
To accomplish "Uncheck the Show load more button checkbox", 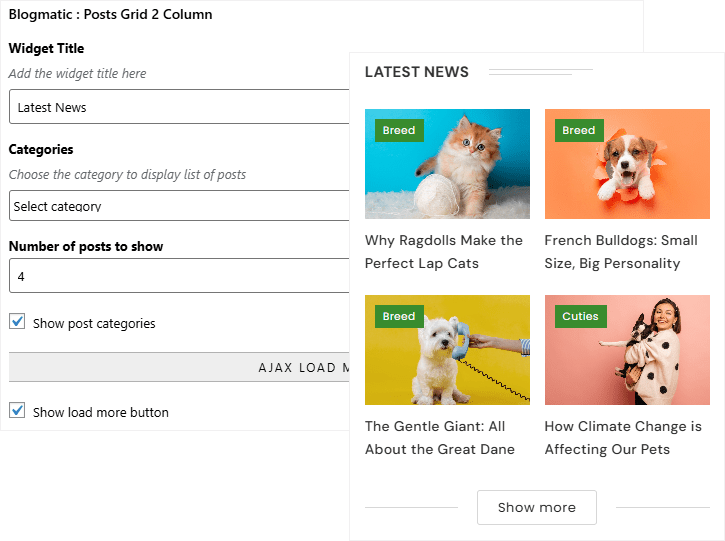I will pos(17,411).
